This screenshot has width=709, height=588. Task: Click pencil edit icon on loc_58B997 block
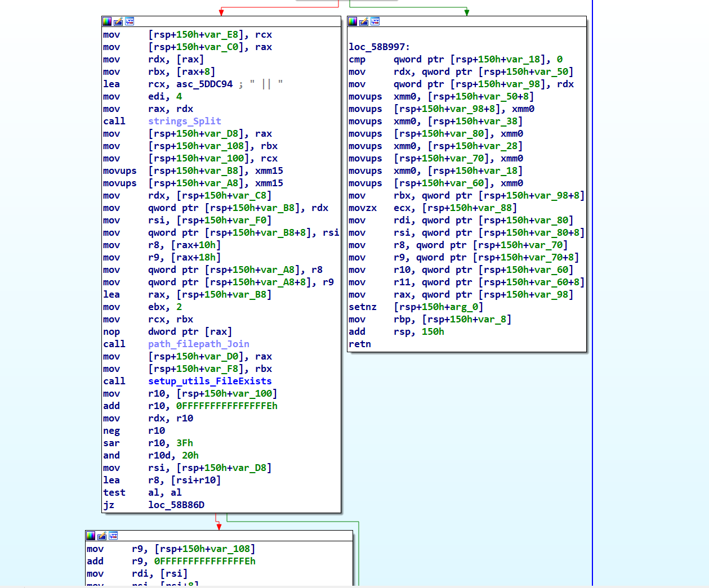click(364, 21)
